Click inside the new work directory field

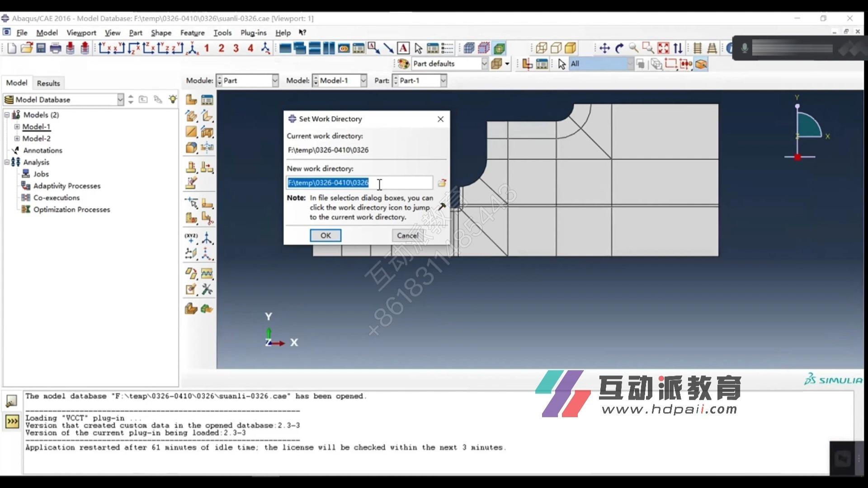(x=359, y=183)
